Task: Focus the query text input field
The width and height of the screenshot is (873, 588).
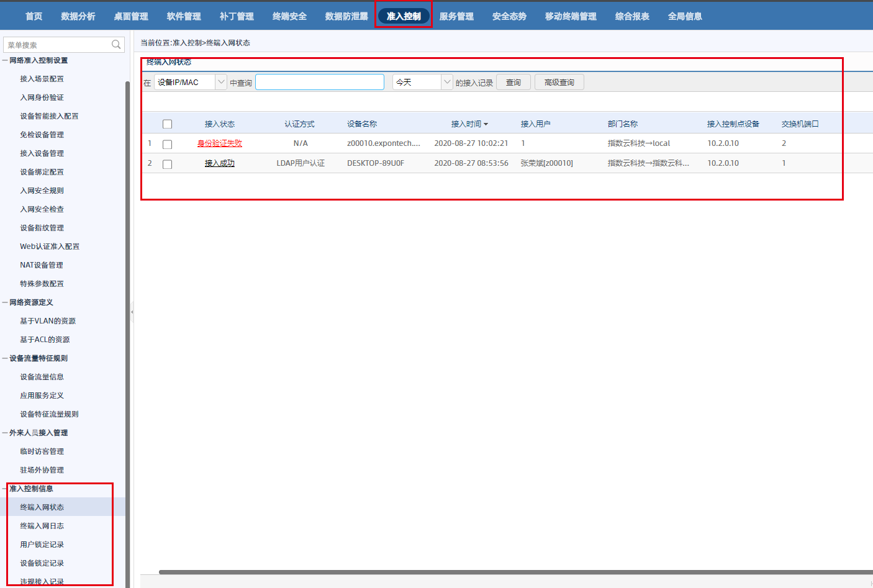Action: 320,82
